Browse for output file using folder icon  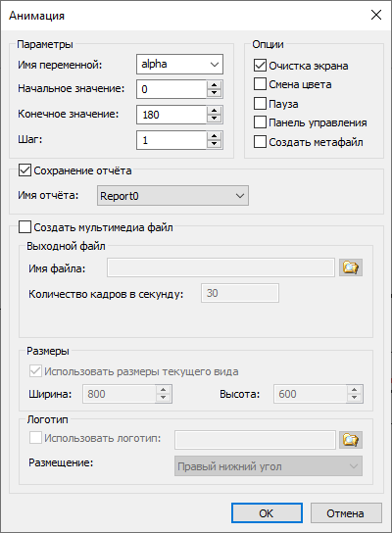(351, 267)
